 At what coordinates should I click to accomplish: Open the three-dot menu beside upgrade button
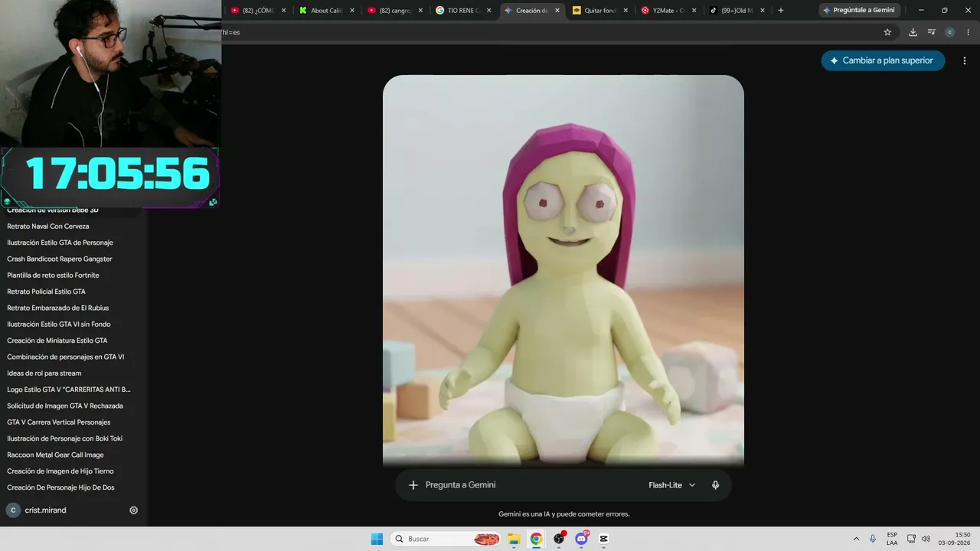[965, 60]
